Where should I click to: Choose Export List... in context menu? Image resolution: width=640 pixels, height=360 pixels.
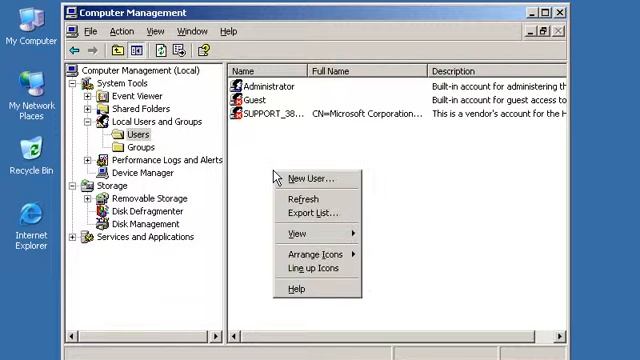point(317,213)
